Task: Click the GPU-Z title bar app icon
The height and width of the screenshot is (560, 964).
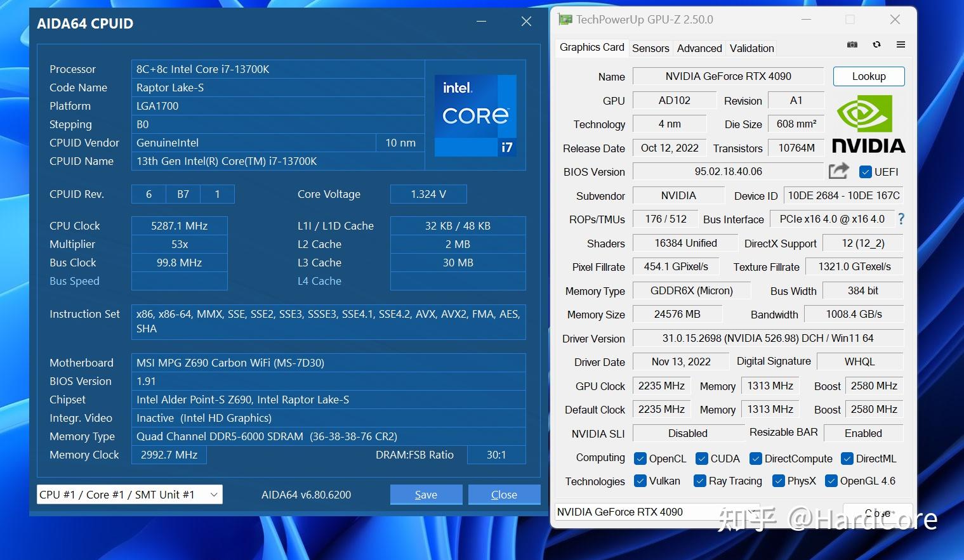Action: (565, 20)
